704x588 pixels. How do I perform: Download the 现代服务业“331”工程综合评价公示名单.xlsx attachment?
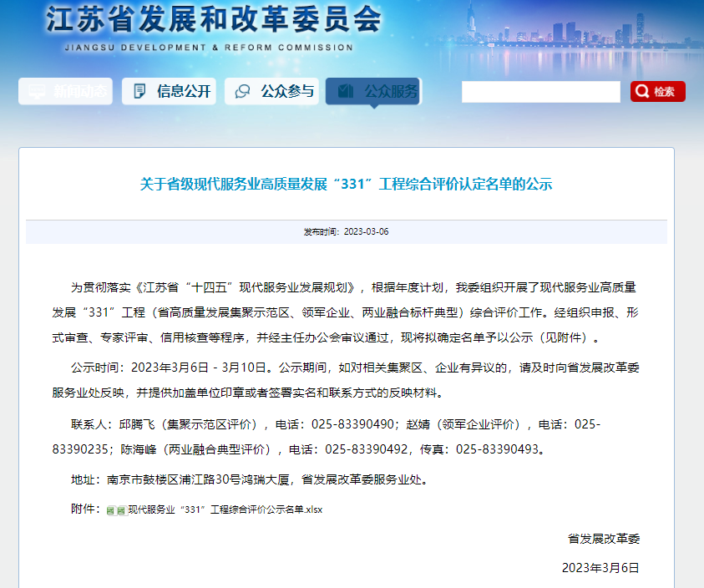tap(225, 509)
